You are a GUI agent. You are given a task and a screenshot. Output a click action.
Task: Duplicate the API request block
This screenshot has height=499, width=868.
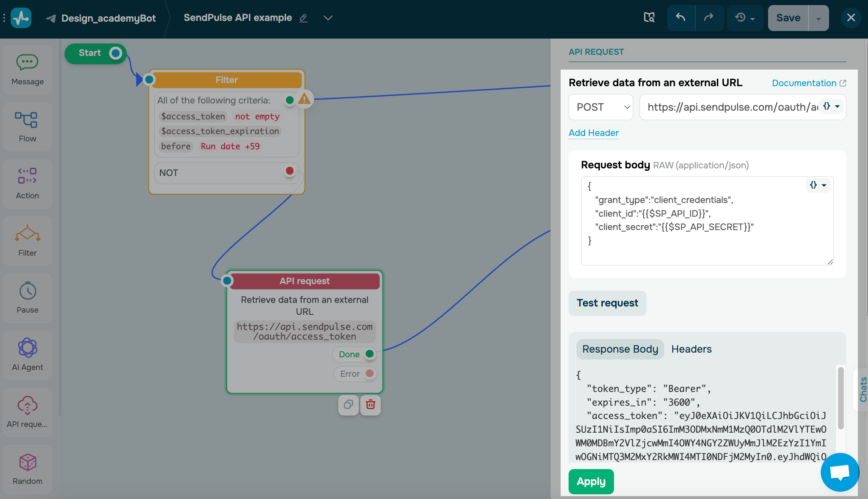348,405
